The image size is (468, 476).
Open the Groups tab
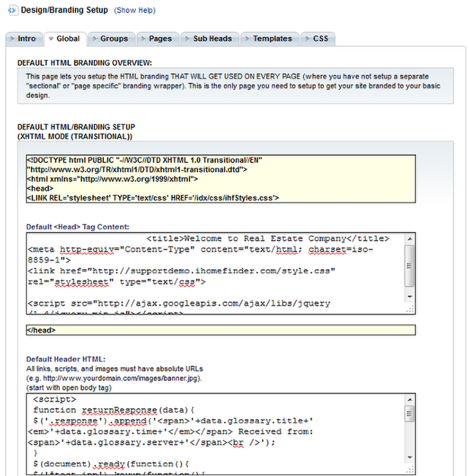point(111,39)
